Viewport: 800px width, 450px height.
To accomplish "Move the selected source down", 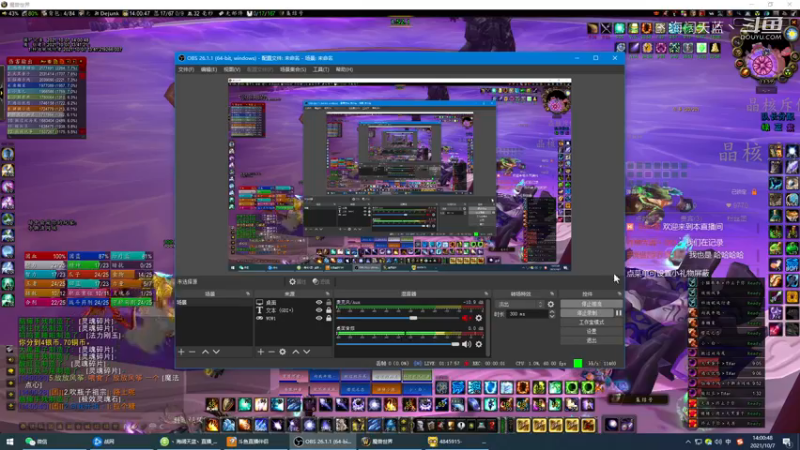I will pos(307,352).
